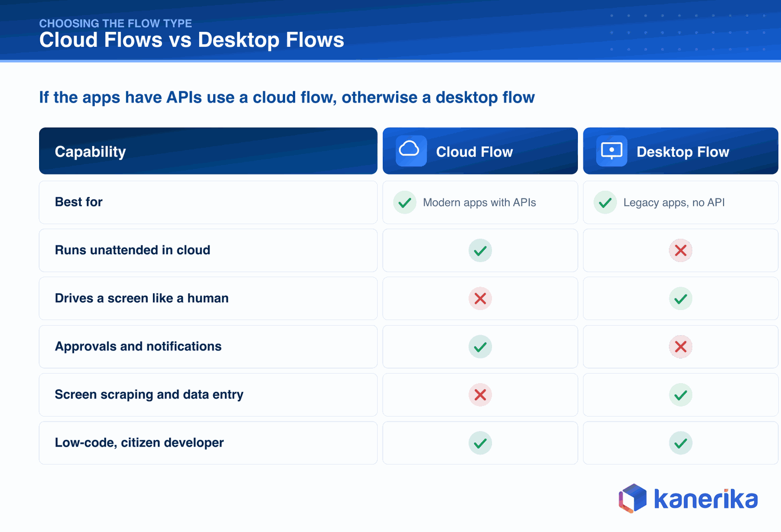Click Cloud Flow check for Approvals and notifications

coord(480,347)
